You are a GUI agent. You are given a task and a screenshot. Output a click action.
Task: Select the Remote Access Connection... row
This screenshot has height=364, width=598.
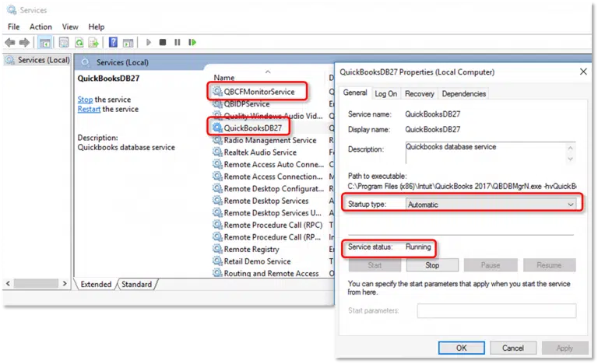(269, 177)
